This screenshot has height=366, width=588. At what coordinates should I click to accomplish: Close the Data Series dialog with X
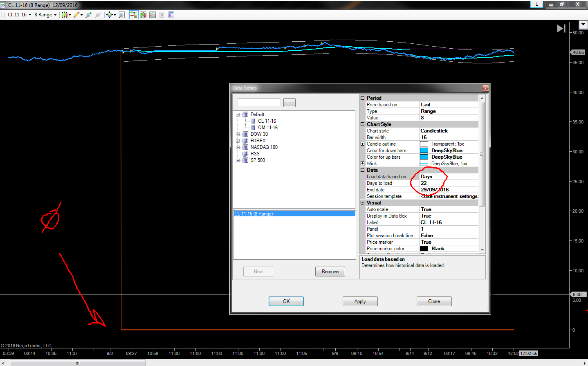click(x=485, y=88)
